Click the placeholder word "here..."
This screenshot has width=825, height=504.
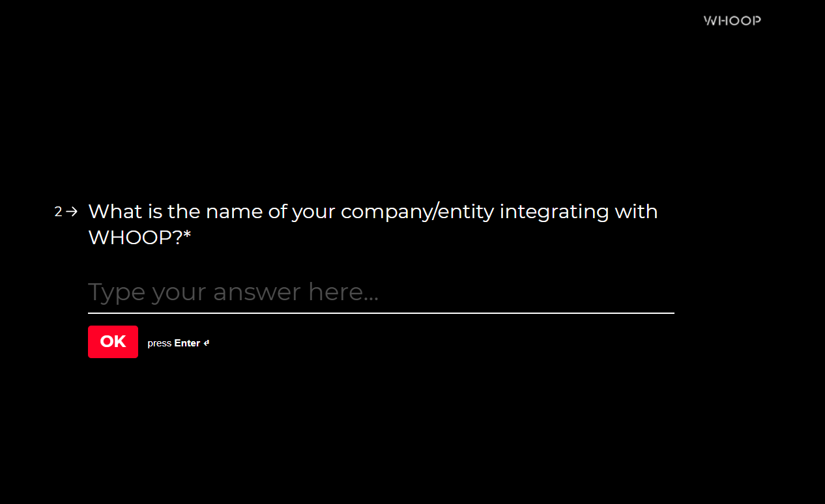pos(343,292)
